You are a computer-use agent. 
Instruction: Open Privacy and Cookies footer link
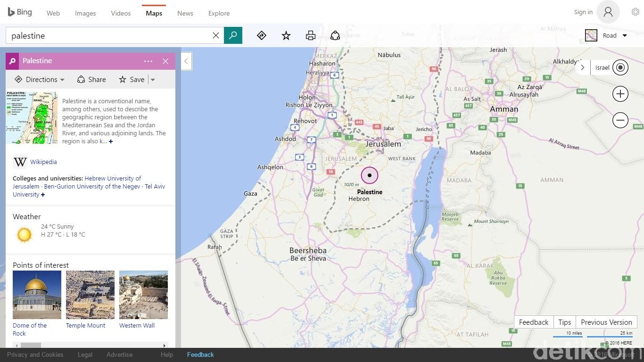pyautogui.click(x=35, y=354)
